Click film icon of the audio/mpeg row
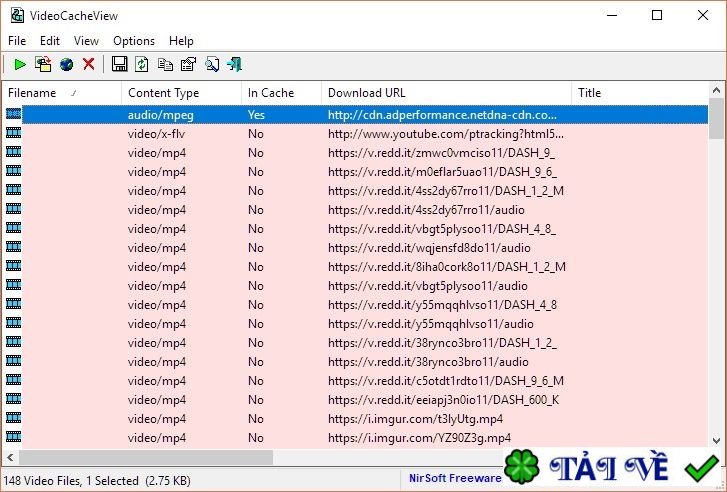The width and height of the screenshot is (727, 492). (13, 114)
